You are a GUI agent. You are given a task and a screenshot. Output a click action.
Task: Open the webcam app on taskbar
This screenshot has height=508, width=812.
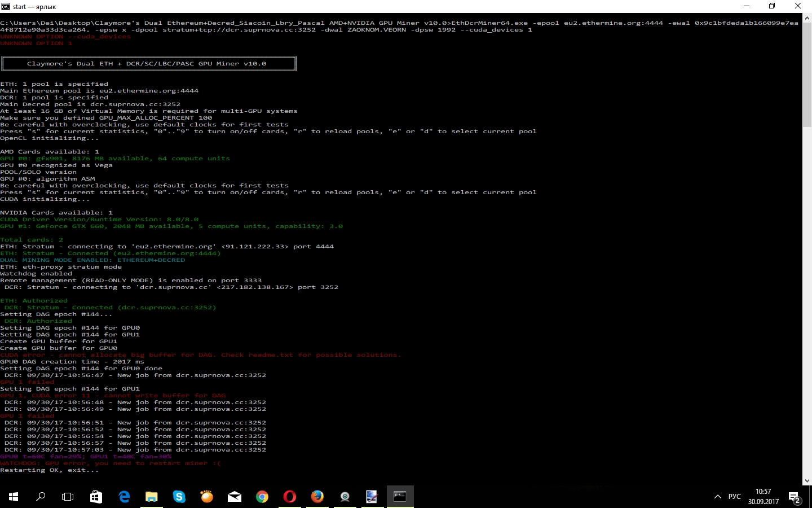345,497
